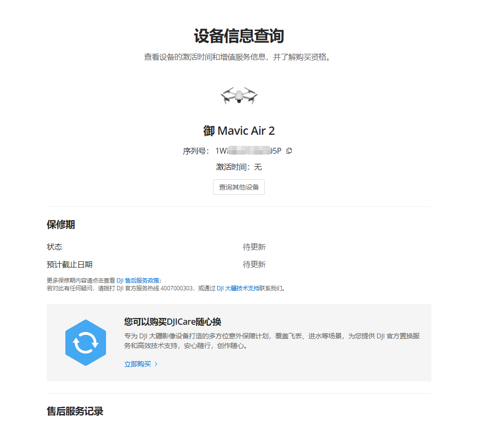This screenshot has width=504, height=428.
Task: Click the DJI Care description paragraph
Action: click(x=272, y=341)
